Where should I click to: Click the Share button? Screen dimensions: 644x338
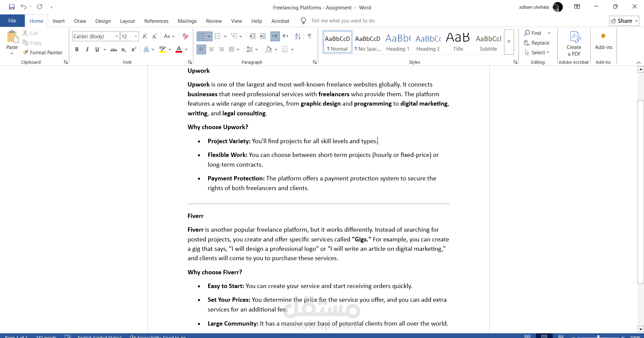(624, 21)
